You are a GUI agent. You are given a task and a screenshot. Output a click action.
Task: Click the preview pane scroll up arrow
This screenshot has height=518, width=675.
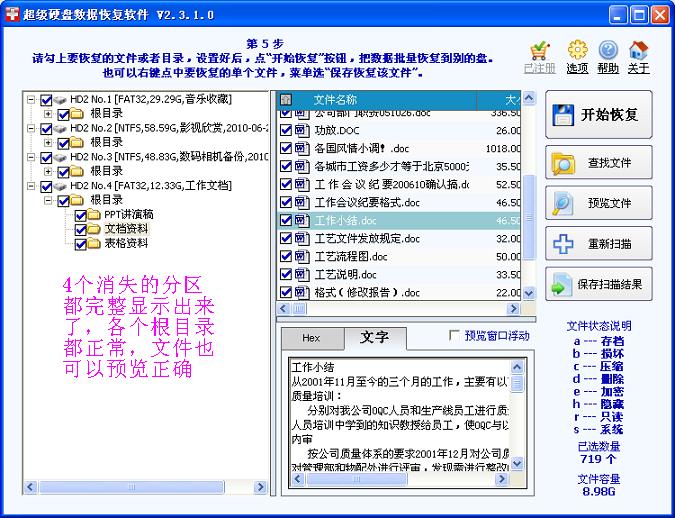pyautogui.click(x=517, y=367)
